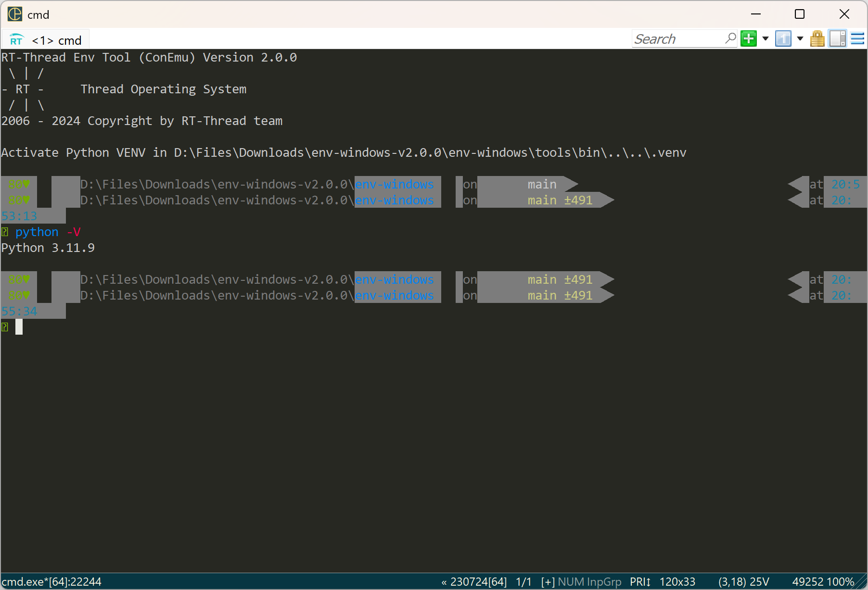Click the 1/1 console count in status bar
Image resolution: width=868 pixels, height=590 pixels.
click(x=523, y=582)
